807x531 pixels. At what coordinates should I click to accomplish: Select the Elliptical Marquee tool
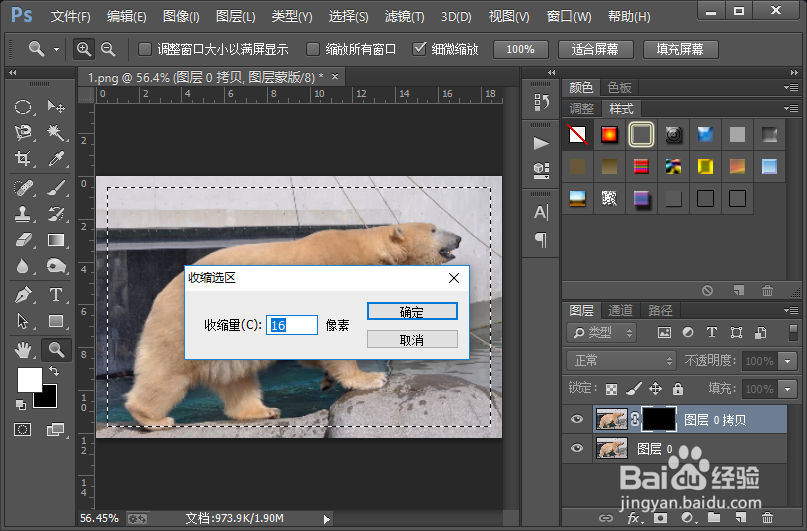(x=23, y=107)
